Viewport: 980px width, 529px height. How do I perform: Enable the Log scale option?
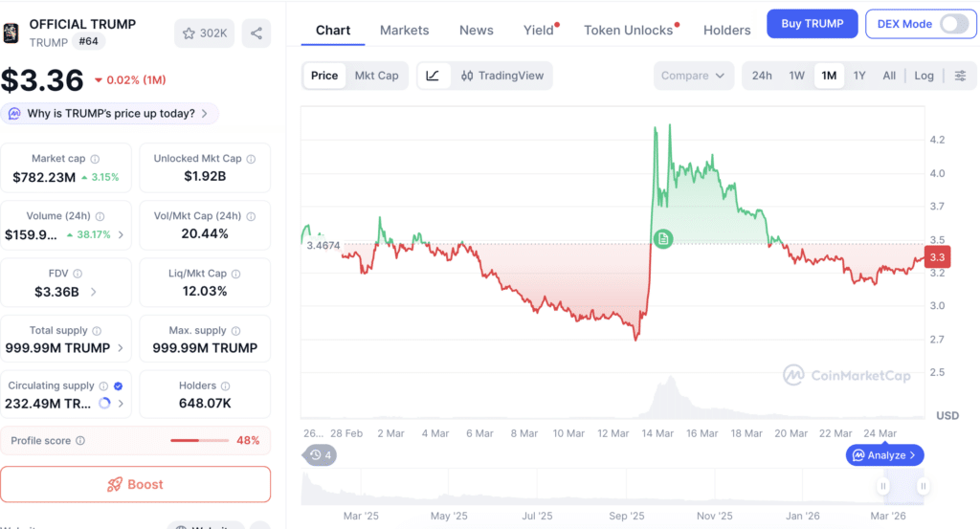924,76
